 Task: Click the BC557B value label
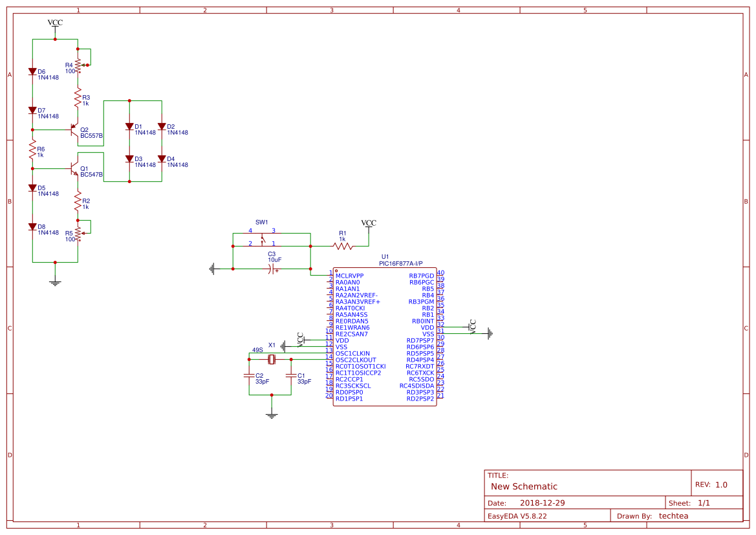91,136
